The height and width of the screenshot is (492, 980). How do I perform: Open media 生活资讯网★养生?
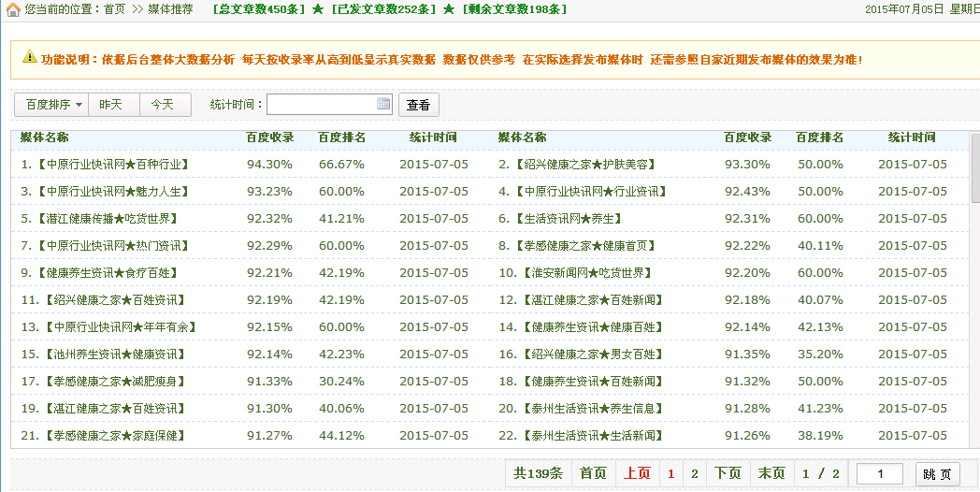tap(569, 218)
